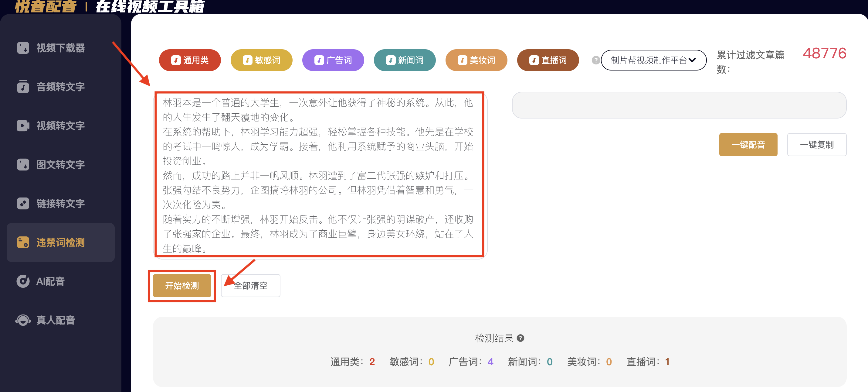
Task: Click the 新闻词: 0 result count
Action: pyautogui.click(x=530, y=362)
